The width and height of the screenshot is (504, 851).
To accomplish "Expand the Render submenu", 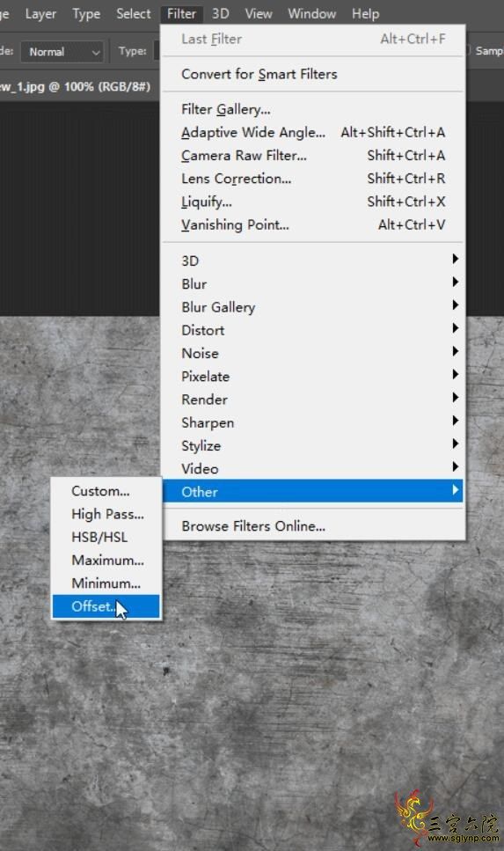I will coord(313,400).
